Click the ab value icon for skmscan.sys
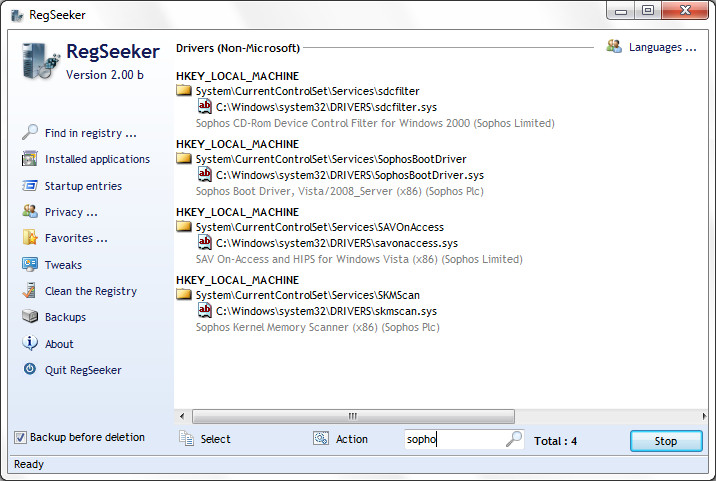This screenshot has height=481, width=716. coord(205,311)
